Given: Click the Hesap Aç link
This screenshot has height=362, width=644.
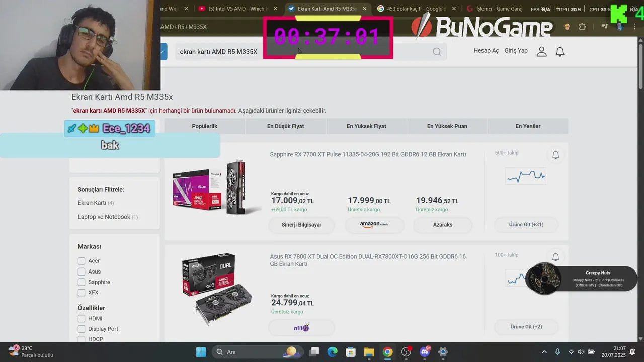Looking at the screenshot, I should (486, 51).
